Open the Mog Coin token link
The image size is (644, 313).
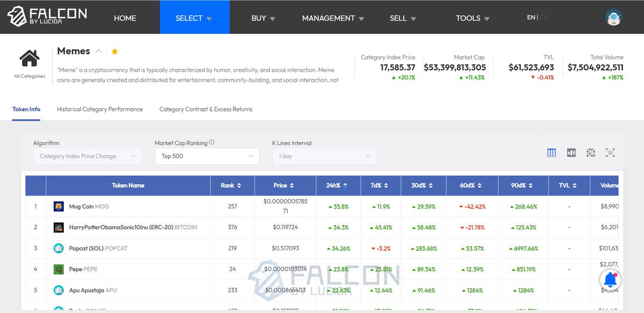(x=81, y=206)
